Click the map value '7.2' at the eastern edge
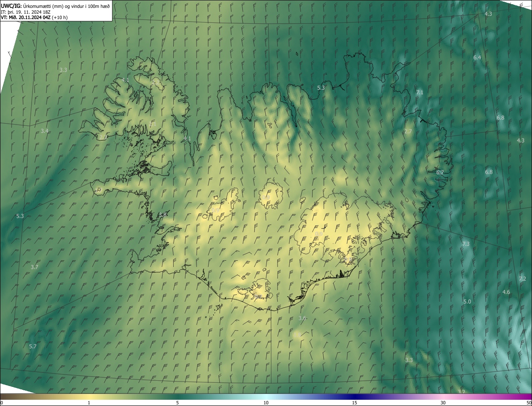This screenshot has width=532, height=406. coord(522,279)
